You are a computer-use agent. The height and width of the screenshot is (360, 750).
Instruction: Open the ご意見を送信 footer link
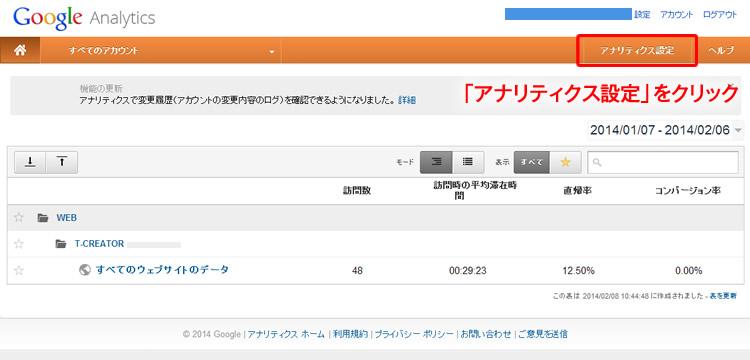543,334
